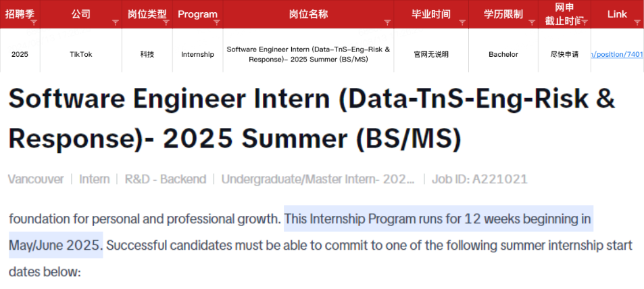This screenshot has height=289, width=644.
Task: Open filter icon on 学历限制 column
Action: point(532,22)
